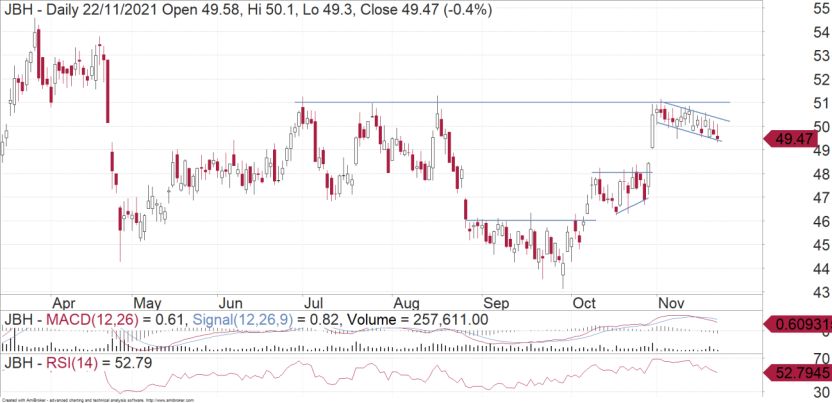Click the JBH Daily chart title text
The width and height of the screenshot is (832, 403).
click(248, 10)
